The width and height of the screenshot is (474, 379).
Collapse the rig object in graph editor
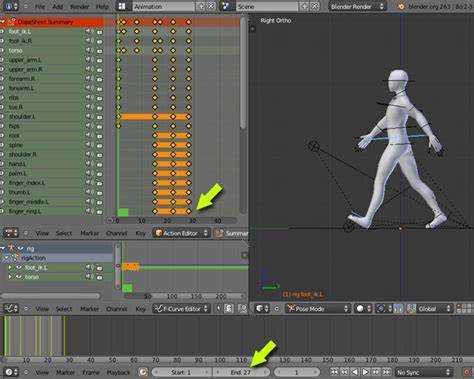pyautogui.click(x=3, y=248)
